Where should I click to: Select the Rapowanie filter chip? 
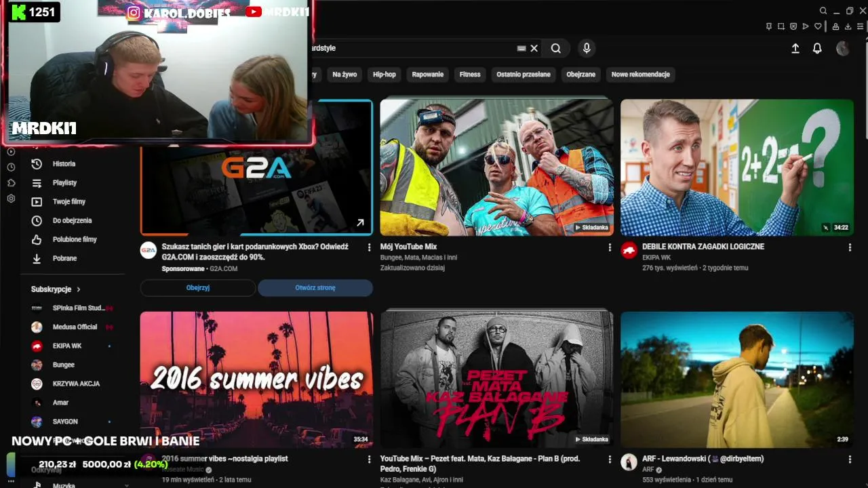click(428, 75)
